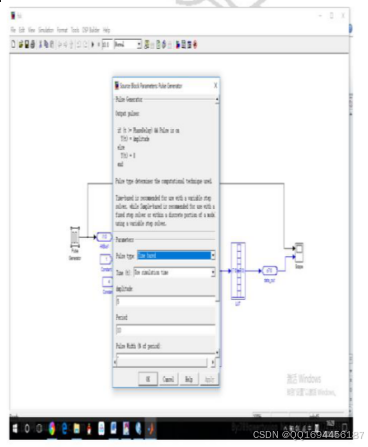The height and width of the screenshot is (447, 368).
Task: Click the Period input field
Action: [166, 330]
